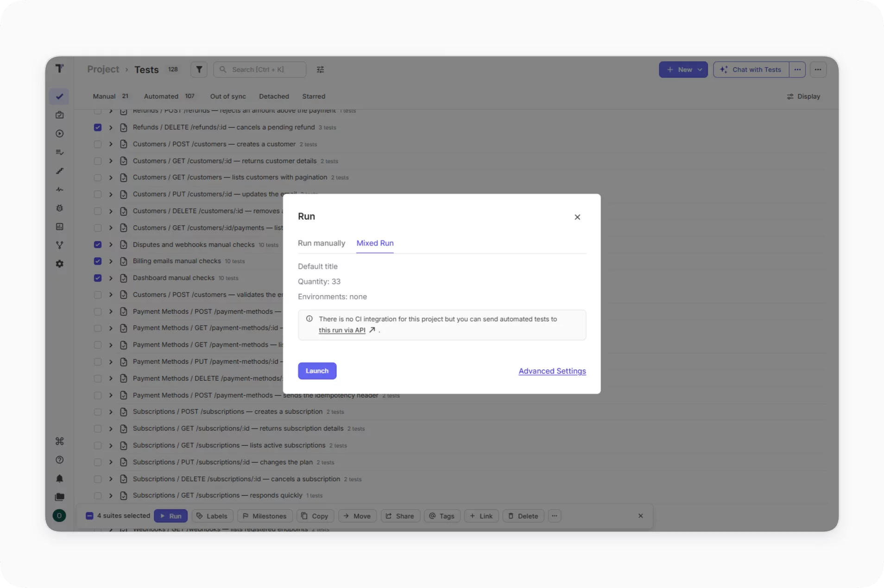The image size is (884, 588).
Task: Click Delete in bulk action bar
Action: click(523, 516)
